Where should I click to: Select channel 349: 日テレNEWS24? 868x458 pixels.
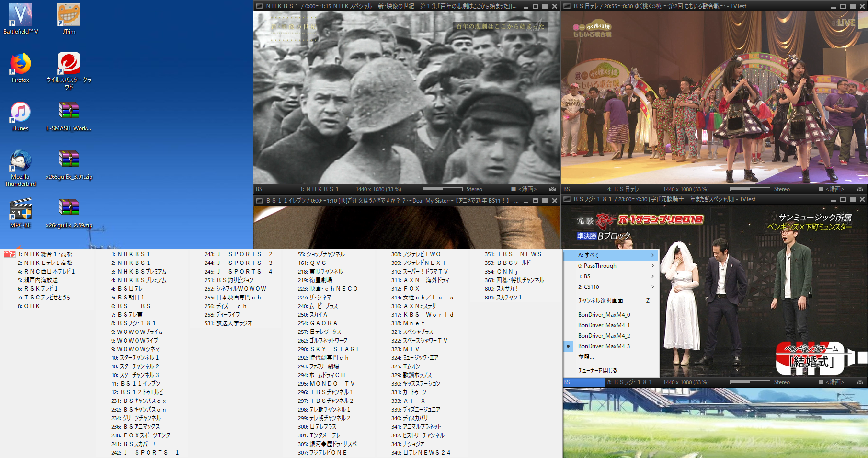coord(421,453)
